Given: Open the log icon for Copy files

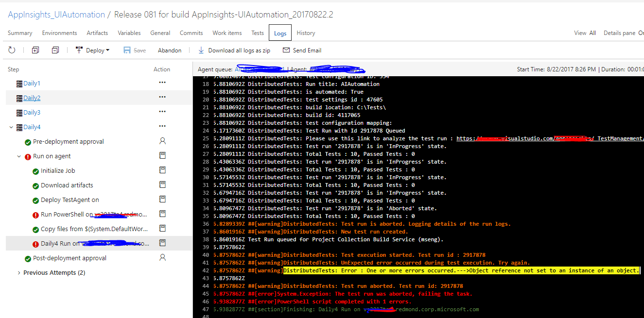Looking at the screenshot, I should pyautogui.click(x=163, y=228).
